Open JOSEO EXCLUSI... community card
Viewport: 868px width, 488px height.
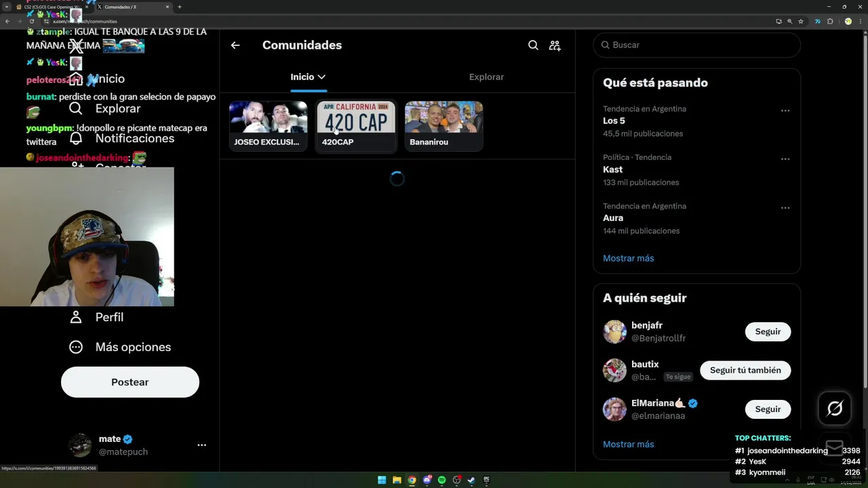coord(268,126)
